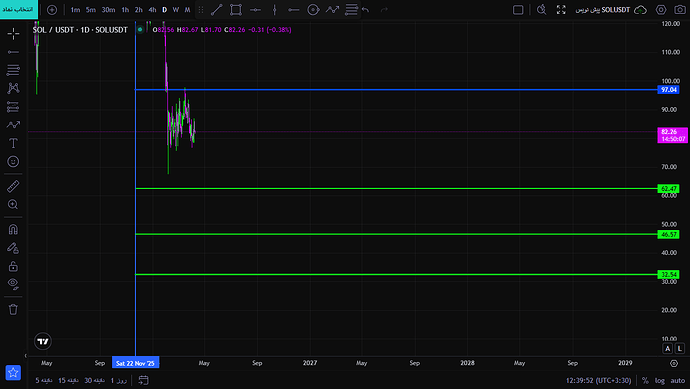Toggle stay in drawing mode
The width and height of the screenshot is (690, 389).
(x=13, y=248)
